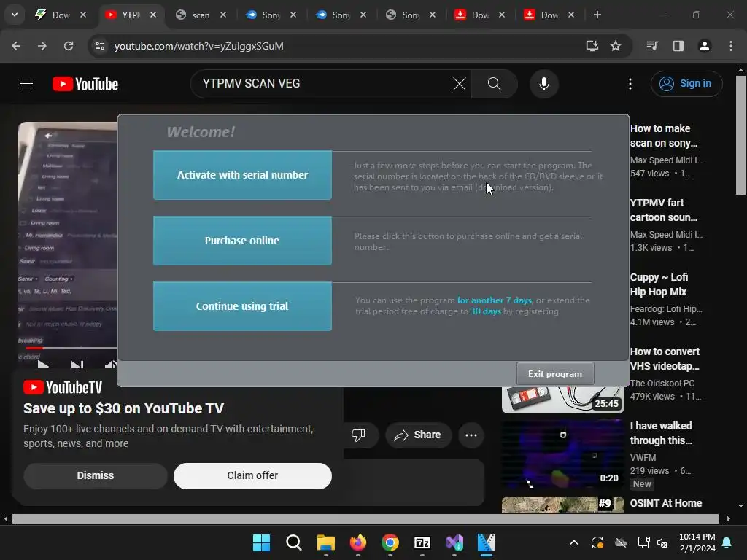This screenshot has height=560, width=747.
Task: Click the video play button
Action: [43, 365]
